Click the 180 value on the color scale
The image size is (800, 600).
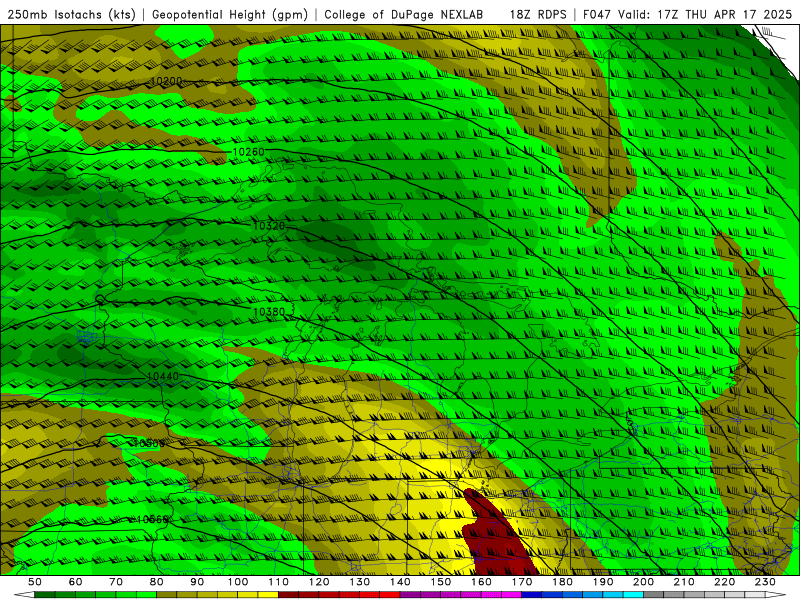coord(562,582)
